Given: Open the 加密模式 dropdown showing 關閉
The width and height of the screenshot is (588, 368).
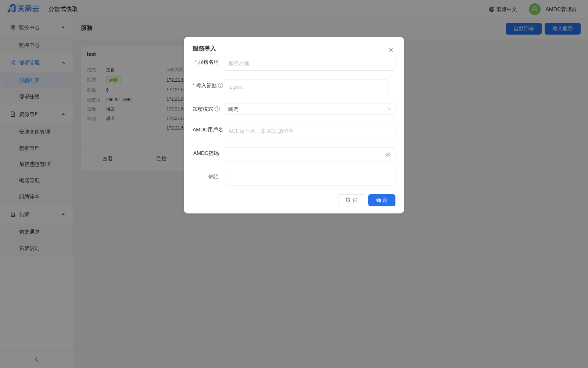Looking at the screenshot, I should coord(309,109).
